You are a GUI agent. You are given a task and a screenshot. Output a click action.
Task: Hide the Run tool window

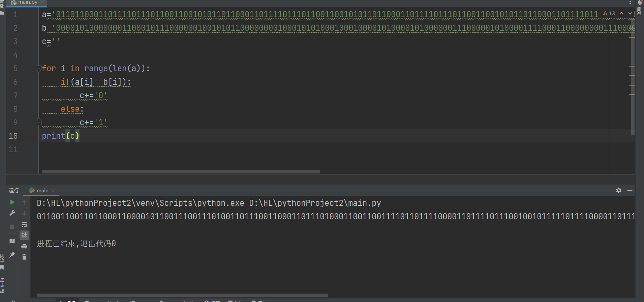click(630, 190)
